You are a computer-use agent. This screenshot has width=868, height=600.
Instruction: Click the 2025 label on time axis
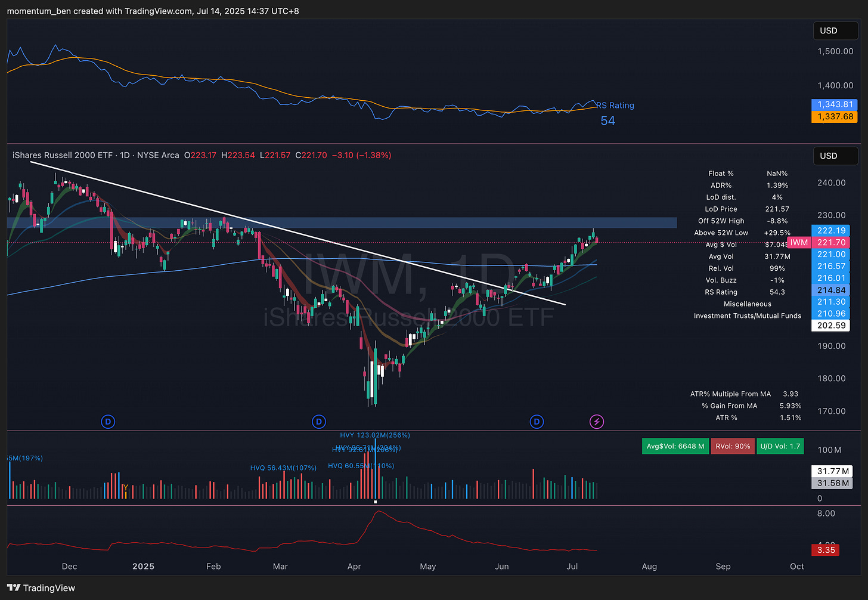pos(143,567)
